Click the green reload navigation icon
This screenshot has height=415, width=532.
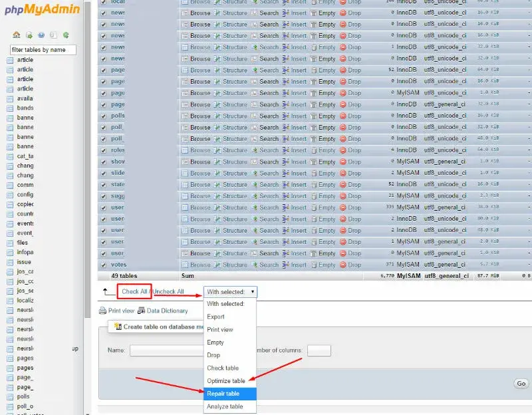66,35
